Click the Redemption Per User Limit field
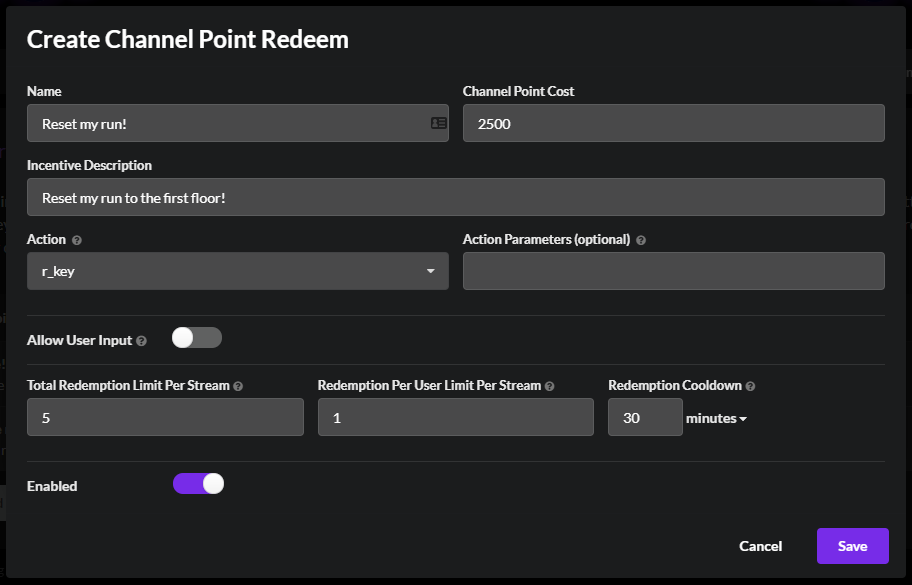The height and width of the screenshot is (585, 912). click(x=455, y=418)
